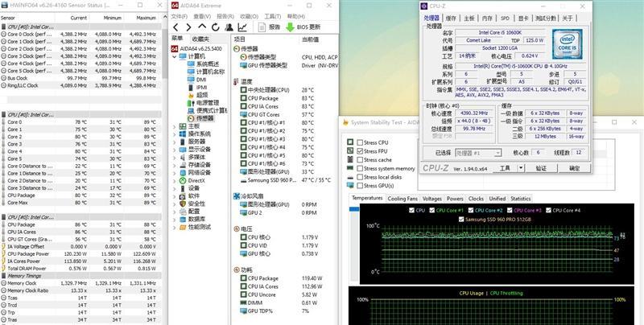Toggle Samsung SSD 960 PRO graph checkbox

[x=460, y=219]
